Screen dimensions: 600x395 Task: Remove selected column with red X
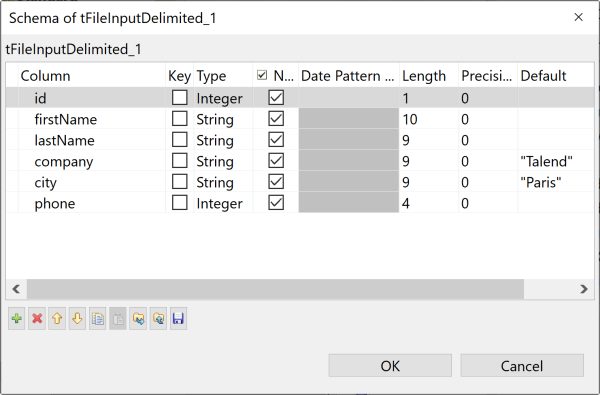(37, 318)
